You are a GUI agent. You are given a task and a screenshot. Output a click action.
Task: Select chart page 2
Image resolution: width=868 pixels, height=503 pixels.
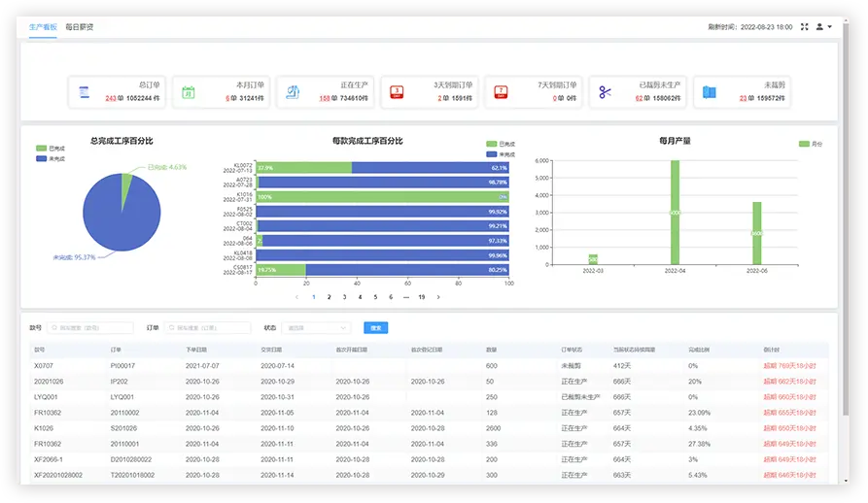[329, 297]
